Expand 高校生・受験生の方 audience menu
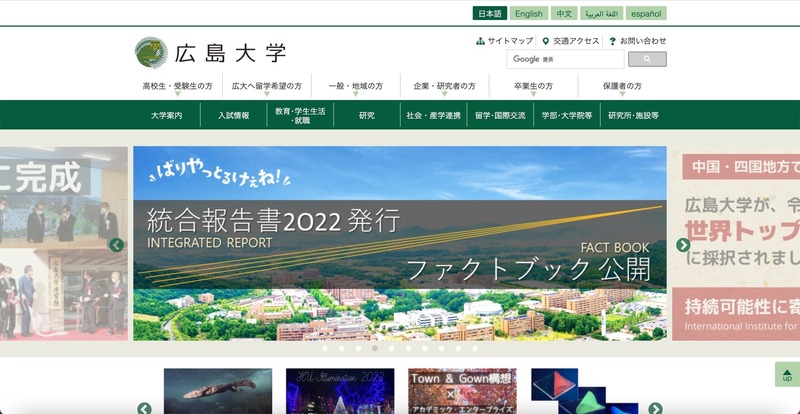Viewport: 800px width, 414px height. click(177, 87)
